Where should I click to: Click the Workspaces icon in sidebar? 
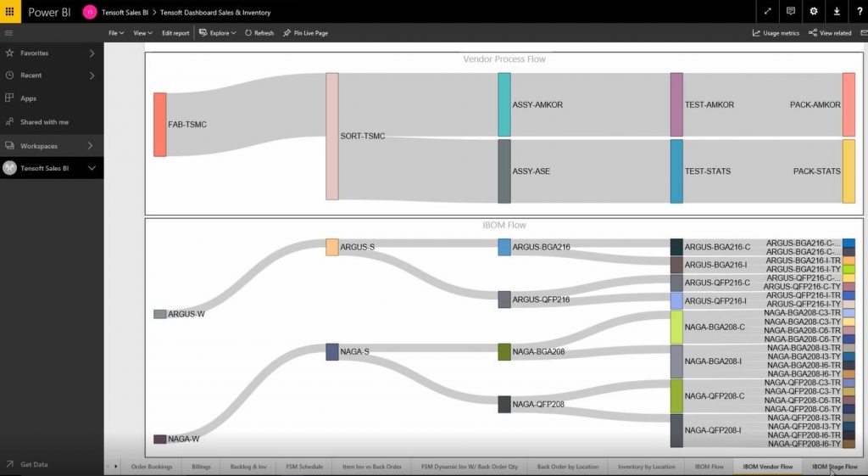[x=9, y=146]
